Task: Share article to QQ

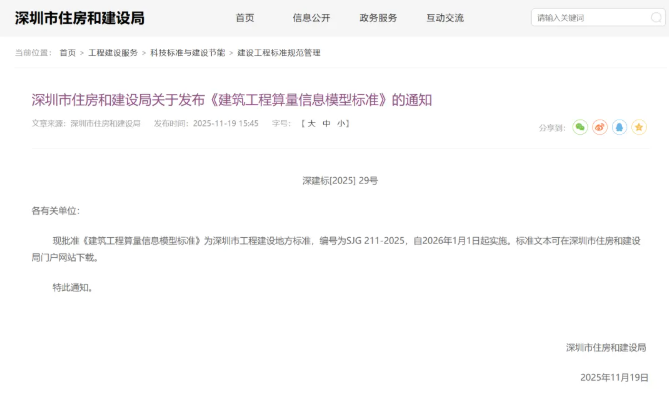Action: click(x=619, y=127)
